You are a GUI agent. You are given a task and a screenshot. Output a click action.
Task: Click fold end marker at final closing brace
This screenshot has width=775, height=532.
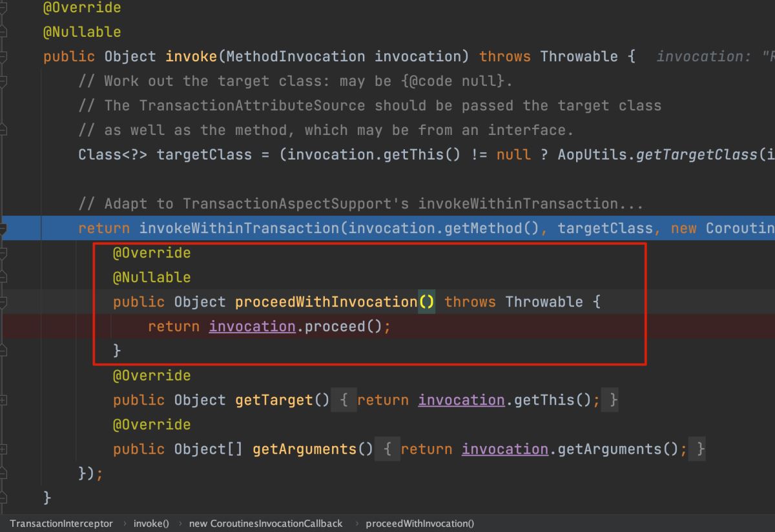pos(3,498)
